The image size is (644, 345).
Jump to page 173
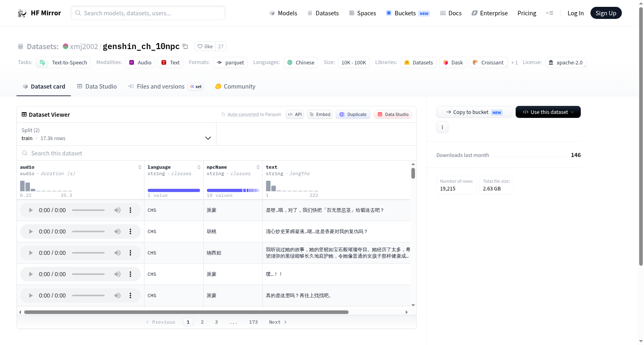pos(253,322)
